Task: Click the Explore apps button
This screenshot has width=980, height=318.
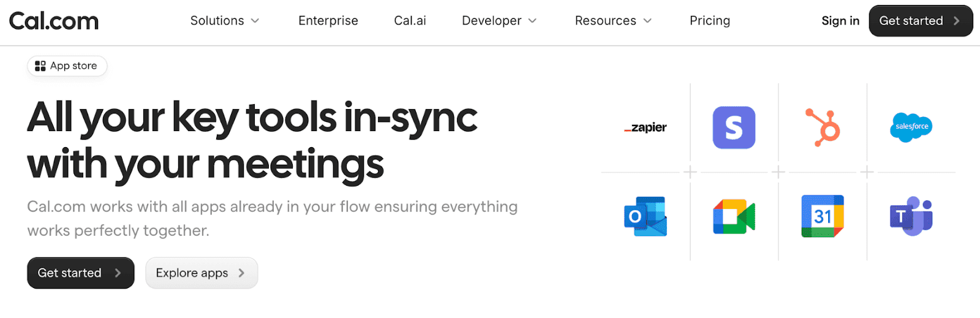Action: pyautogui.click(x=202, y=273)
